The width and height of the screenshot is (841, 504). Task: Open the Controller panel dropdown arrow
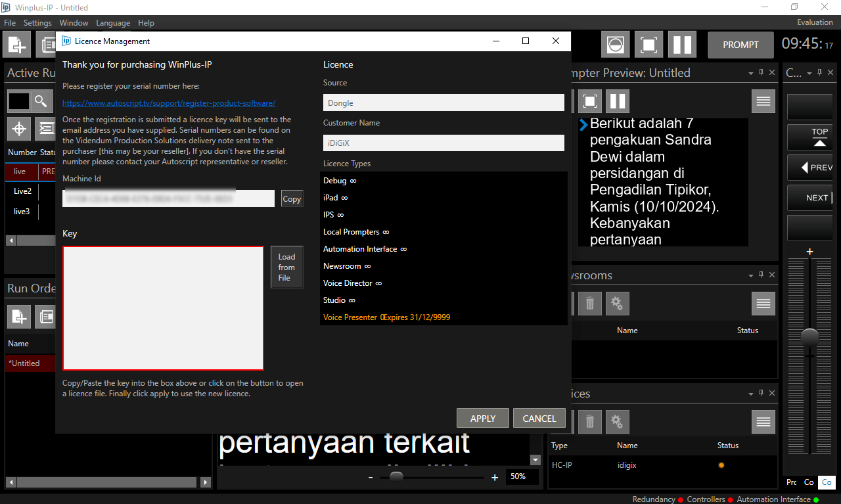pos(810,74)
